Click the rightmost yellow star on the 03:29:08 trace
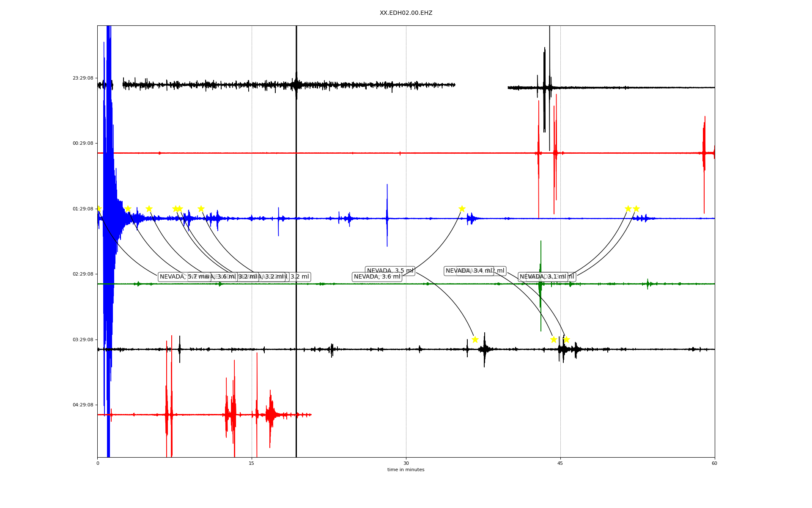Image resolution: width=812 pixels, height=508 pixels. (566, 340)
